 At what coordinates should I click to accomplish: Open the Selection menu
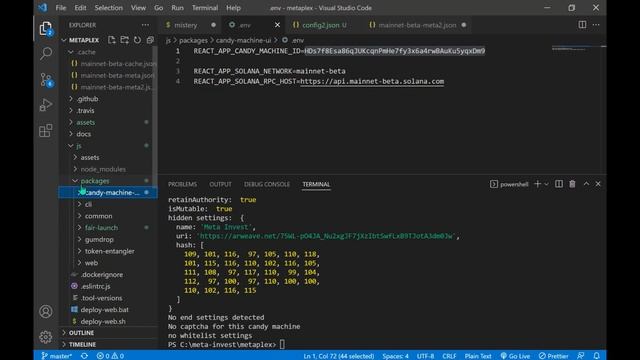(109, 8)
